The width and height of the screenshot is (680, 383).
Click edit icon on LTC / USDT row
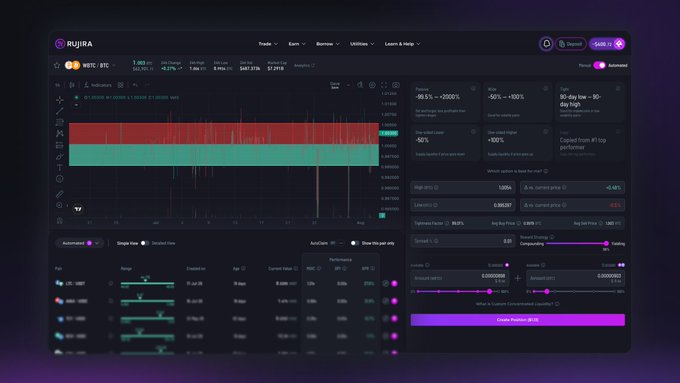[x=386, y=284]
